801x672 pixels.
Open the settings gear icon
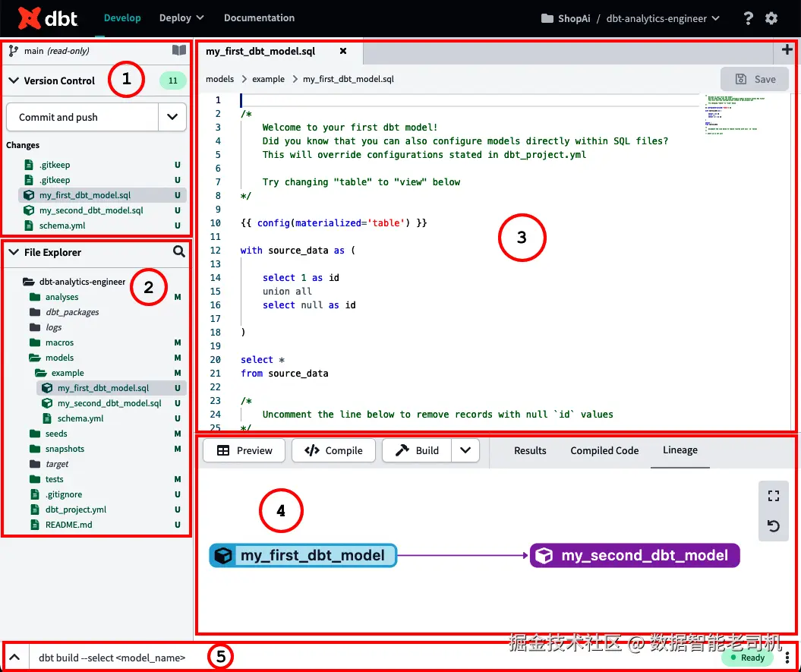(x=771, y=18)
